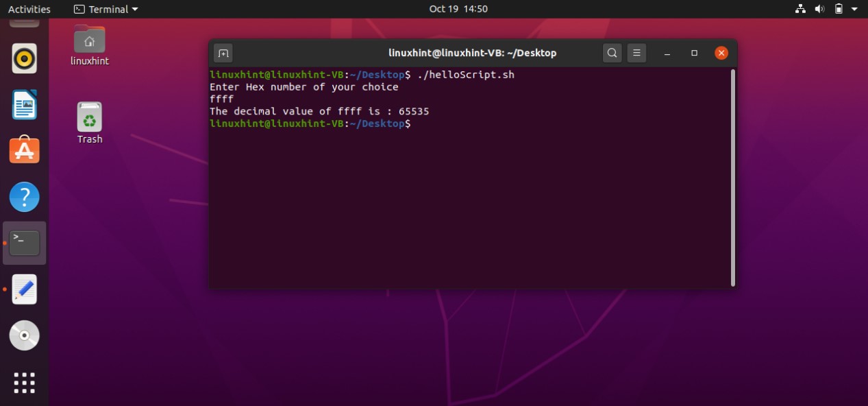Maximize the terminal window
Screen dimensions: 868x406
click(694, 53)
